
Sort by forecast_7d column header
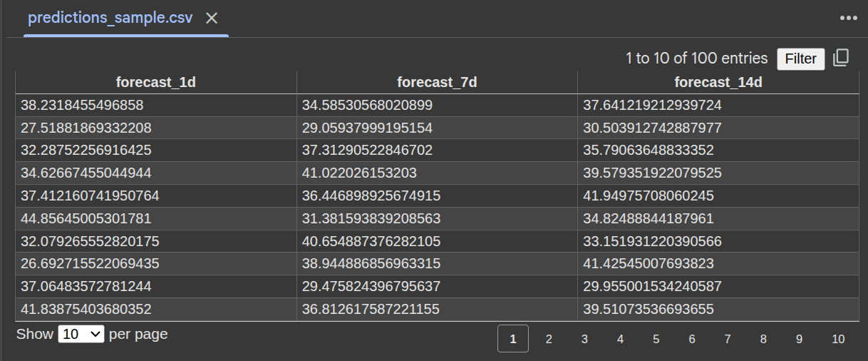click(436, 82)
